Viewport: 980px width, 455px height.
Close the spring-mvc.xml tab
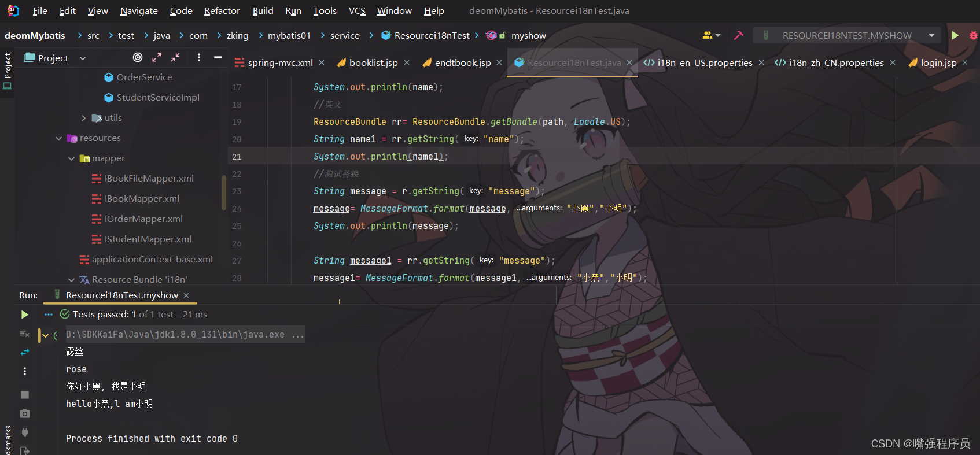coord(322,62)
